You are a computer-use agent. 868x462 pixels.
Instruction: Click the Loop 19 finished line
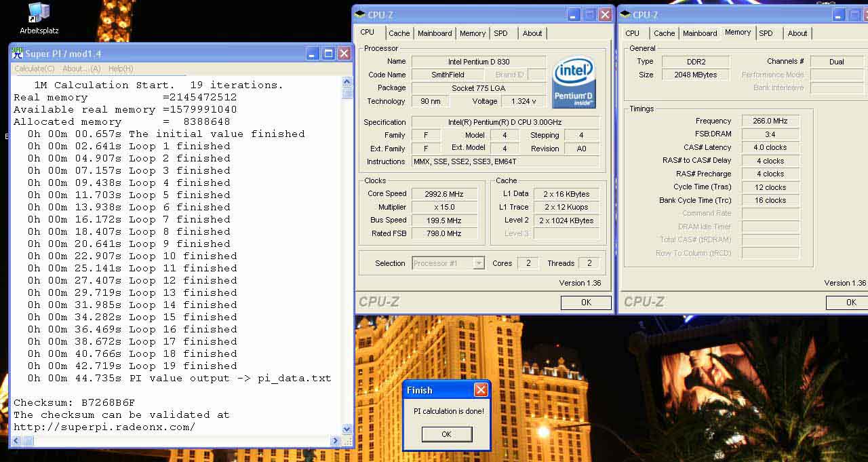(132, 366)
